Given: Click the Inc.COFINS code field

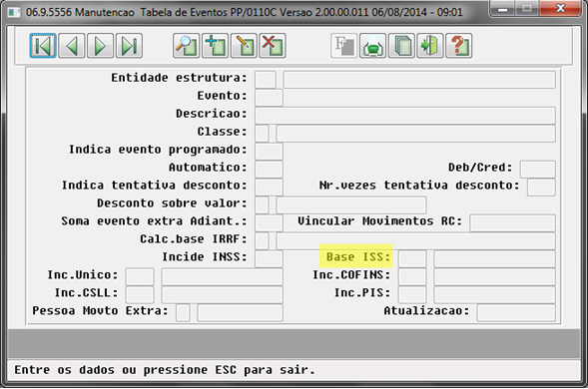Looking at the screenshot, I should [412, 277].
